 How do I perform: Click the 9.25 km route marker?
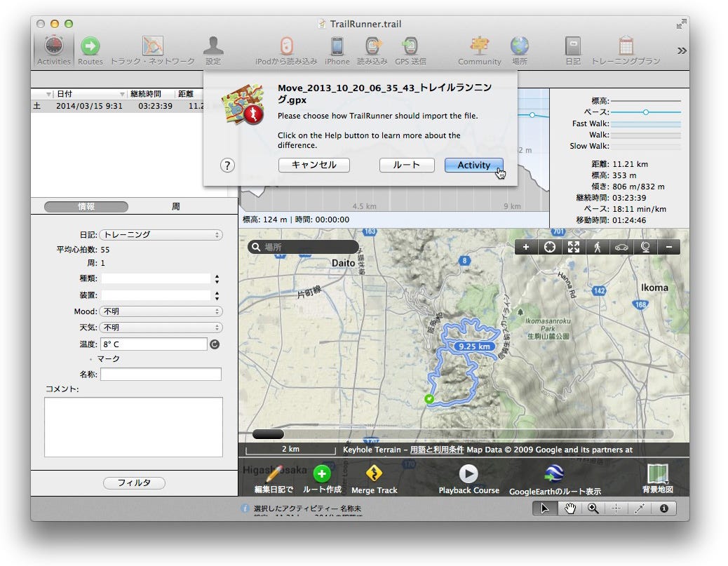pyautogui.click(x=473, y=346)
